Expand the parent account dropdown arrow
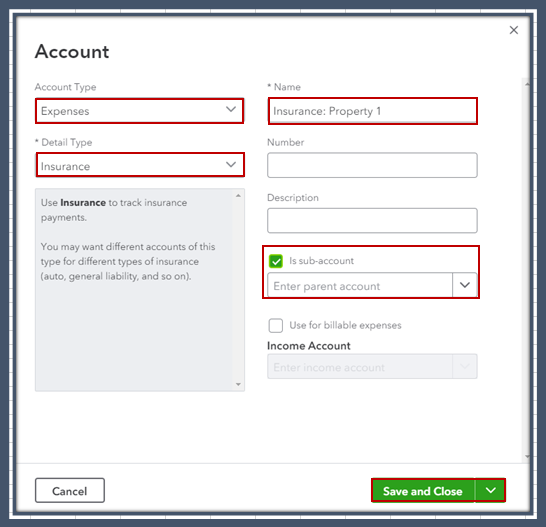The height and width of the screenshot is (527, 546). (x=465, y=285)
